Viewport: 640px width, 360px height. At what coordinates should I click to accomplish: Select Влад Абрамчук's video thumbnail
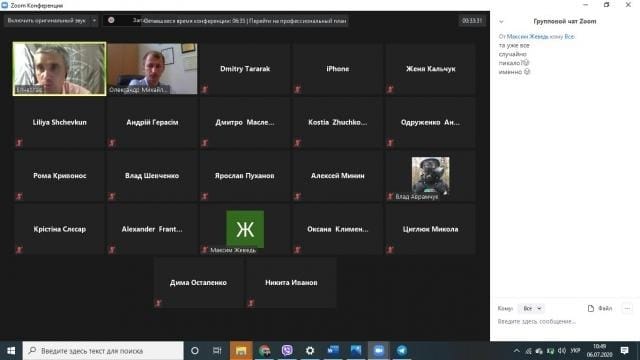(x=430, y=176)
